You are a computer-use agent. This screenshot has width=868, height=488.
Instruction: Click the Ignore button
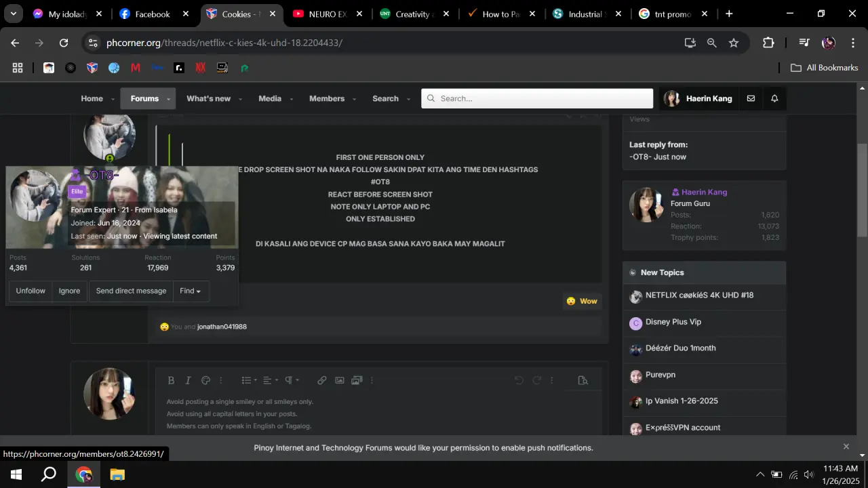tap(69, 291)
